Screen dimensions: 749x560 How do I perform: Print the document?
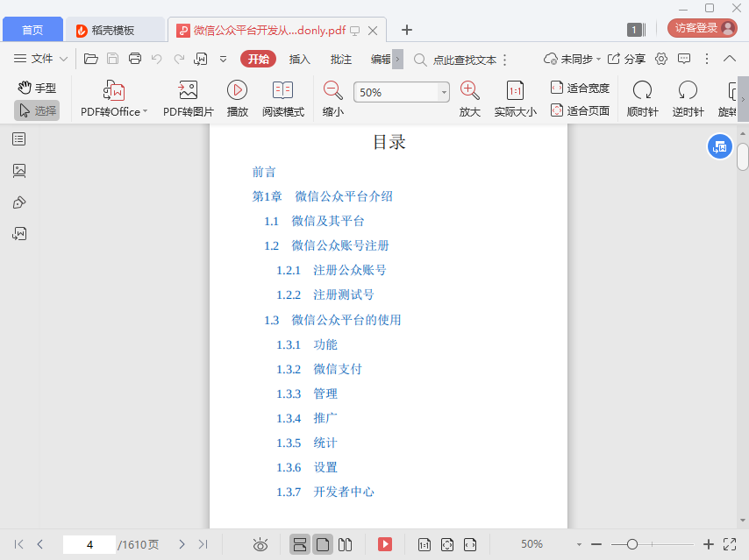(135, 59)
